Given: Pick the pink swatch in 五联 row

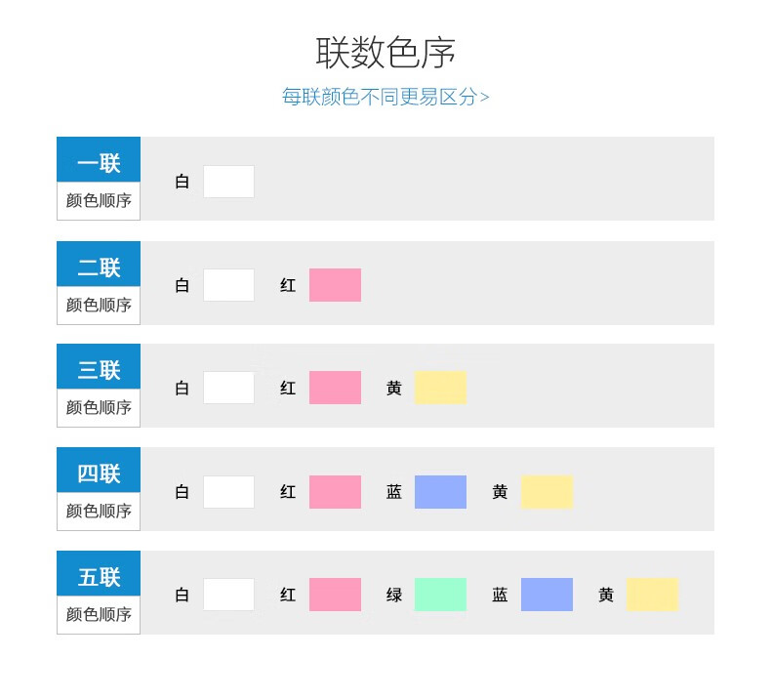Looking at the screenshot, I should [335, 595].
